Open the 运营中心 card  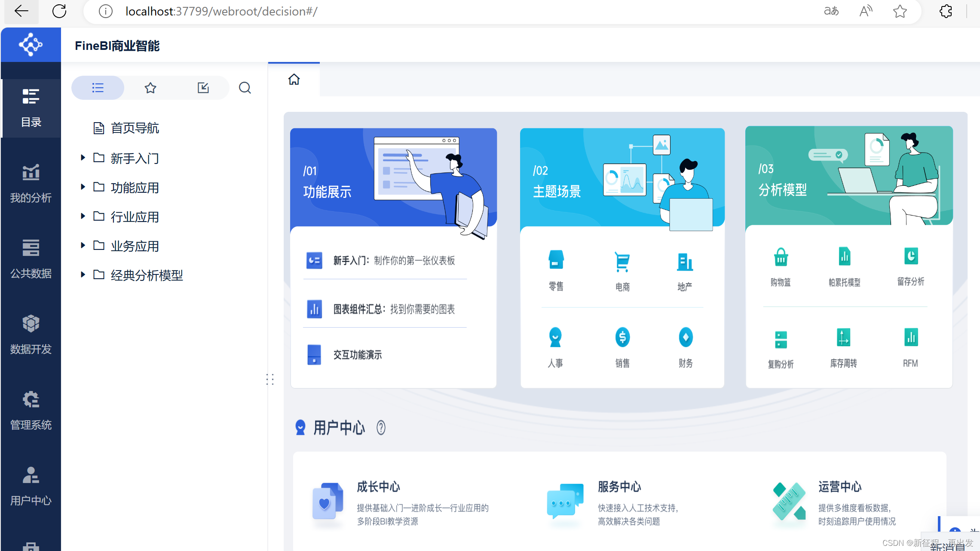point(834,503)
